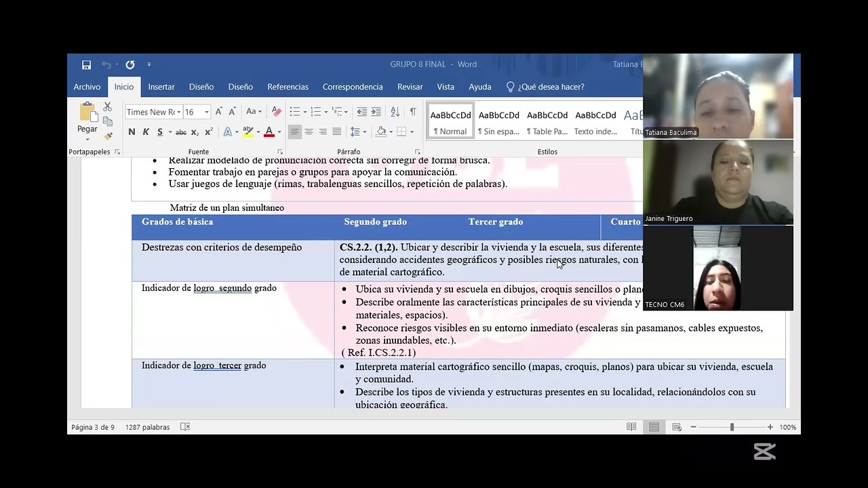The height and width of the screenshot is (488, 868).
Task: Apply the Sin espa... style
Action: point(499,121)
